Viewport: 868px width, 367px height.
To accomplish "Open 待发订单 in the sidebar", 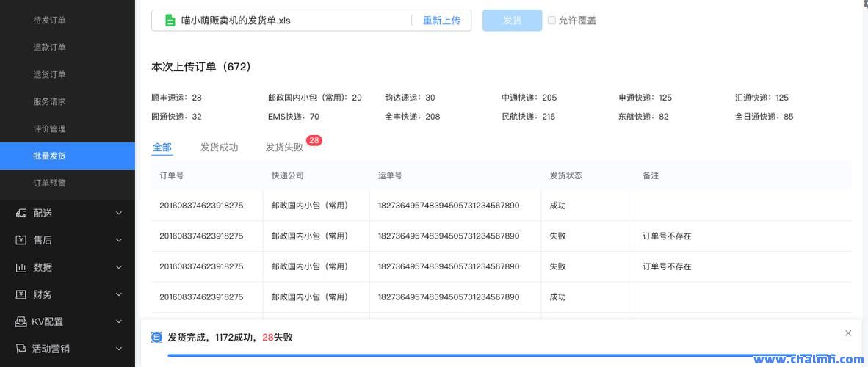I will 68,21.
